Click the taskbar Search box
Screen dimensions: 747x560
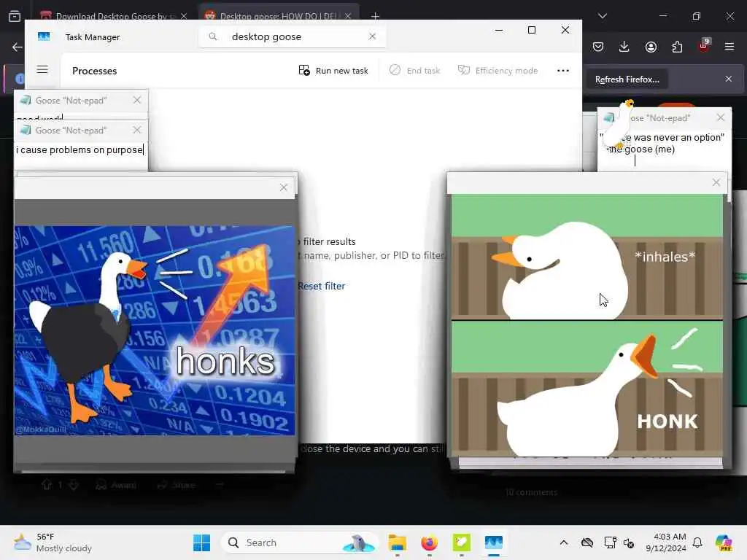(x=299, y=542)
